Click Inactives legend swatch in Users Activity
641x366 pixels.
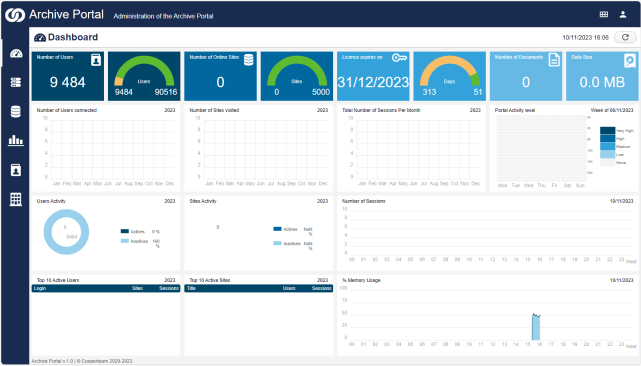tap(125, 241)
